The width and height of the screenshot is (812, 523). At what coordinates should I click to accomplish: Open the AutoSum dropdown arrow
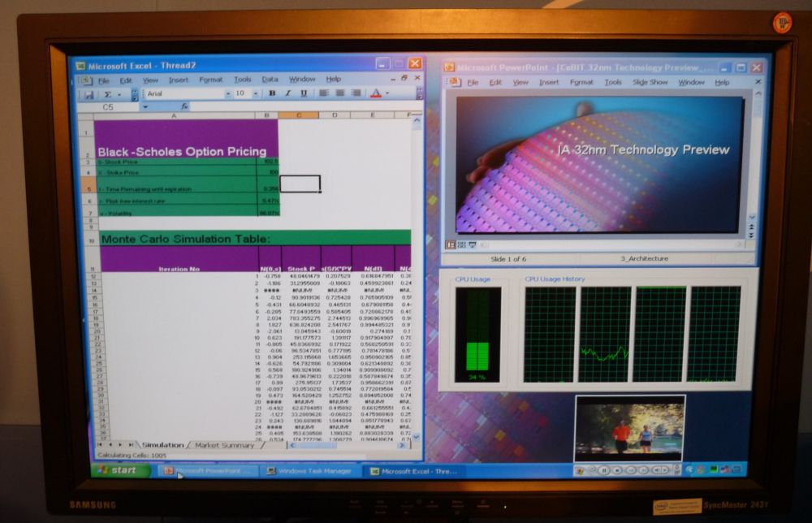click(x=119, y=95)
